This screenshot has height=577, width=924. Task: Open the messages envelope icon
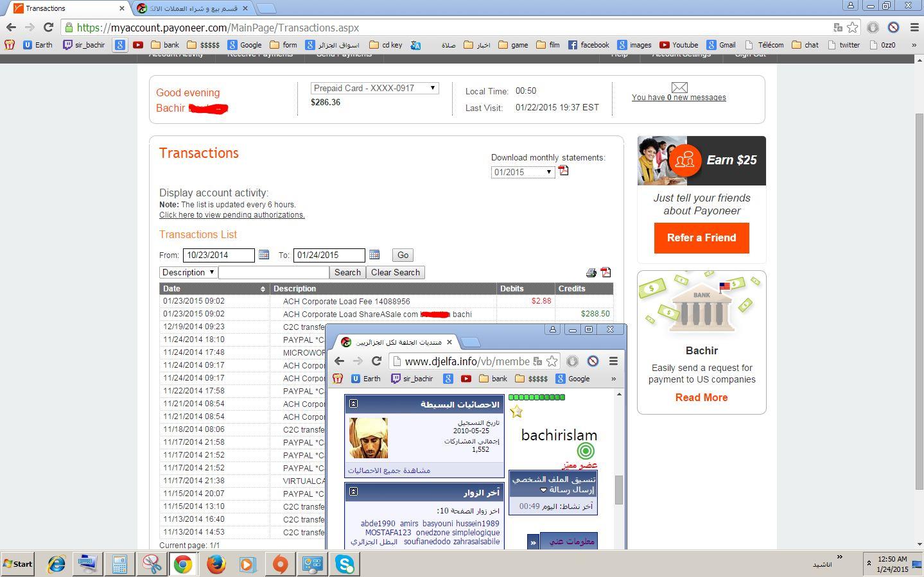pos(679,87)
